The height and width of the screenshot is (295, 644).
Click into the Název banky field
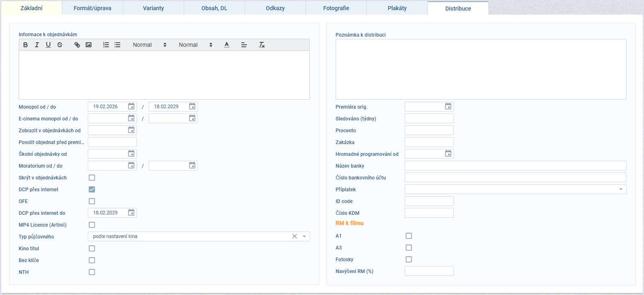(515, 166)
